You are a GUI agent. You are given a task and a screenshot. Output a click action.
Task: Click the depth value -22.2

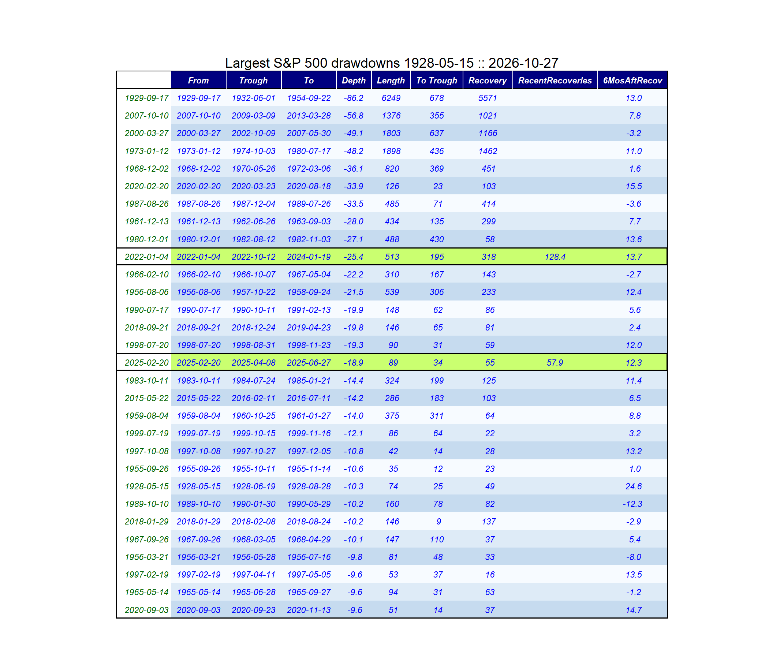[354, 275]
